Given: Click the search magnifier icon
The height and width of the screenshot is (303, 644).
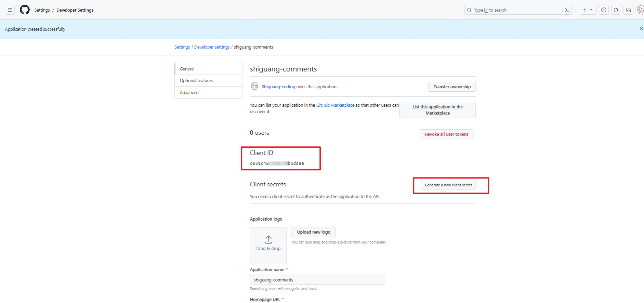Looking at the screenshot, I should pos(469,10).
